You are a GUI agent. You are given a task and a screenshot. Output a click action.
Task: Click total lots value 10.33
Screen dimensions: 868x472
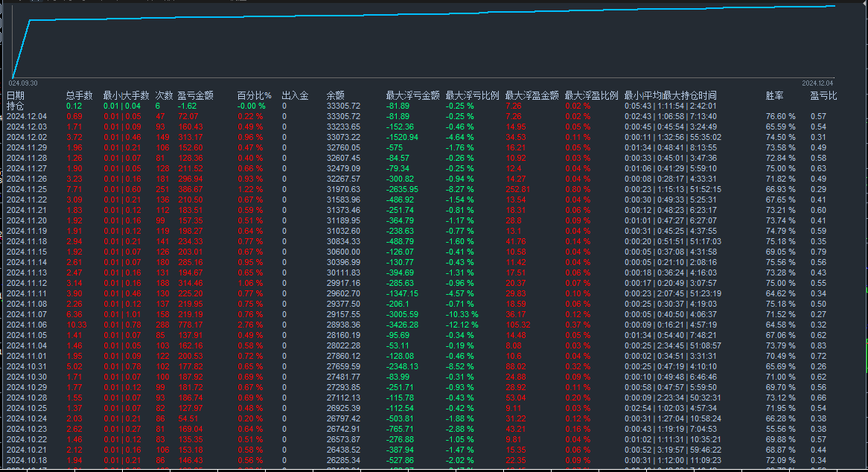click(77, 325)
